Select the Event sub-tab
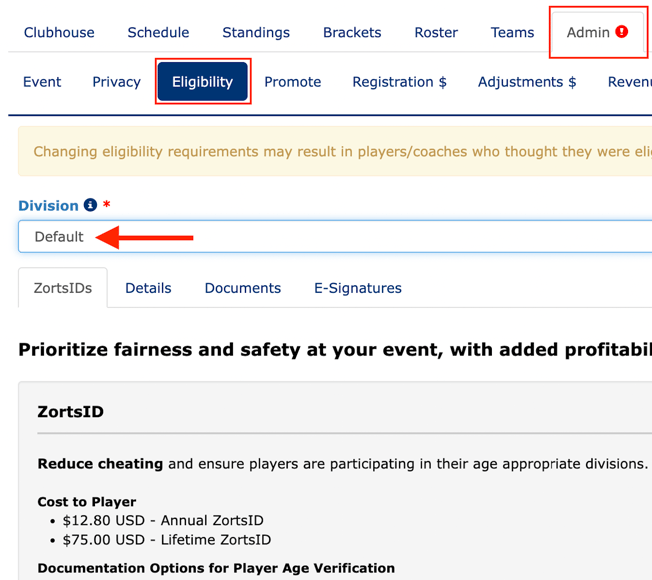This screenshot has height=580, width=652. (42, 82)
